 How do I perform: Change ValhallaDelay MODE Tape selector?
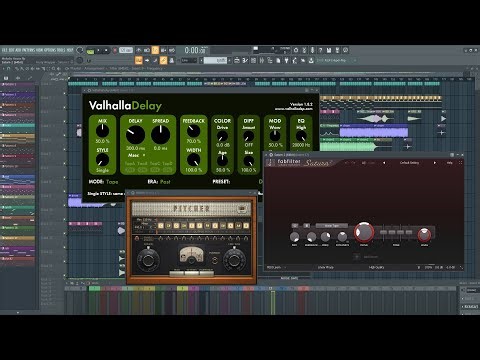(x=112, y=182)
